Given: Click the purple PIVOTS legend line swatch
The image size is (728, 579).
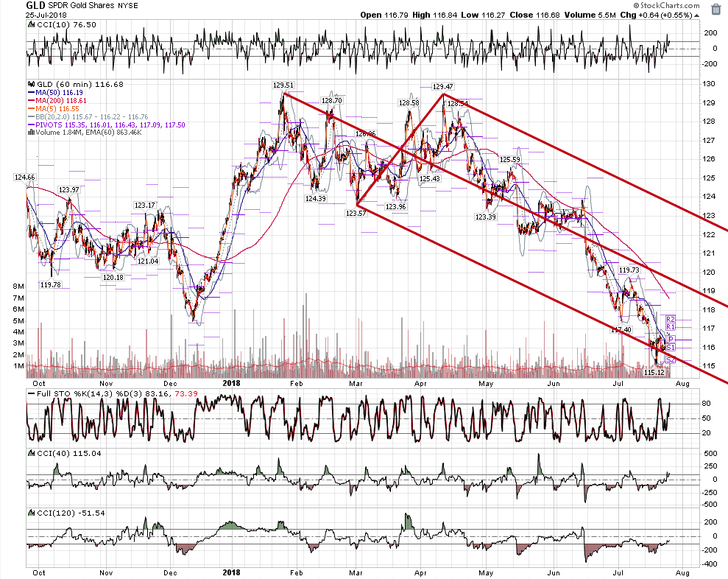Looking at the screenshot, I should click(x=32, y=125).
